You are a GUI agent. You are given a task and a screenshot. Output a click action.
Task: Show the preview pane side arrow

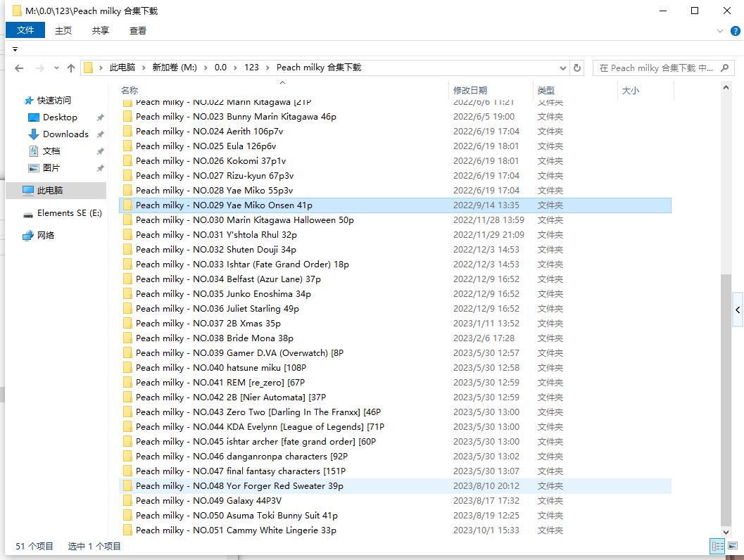[738, 310]
